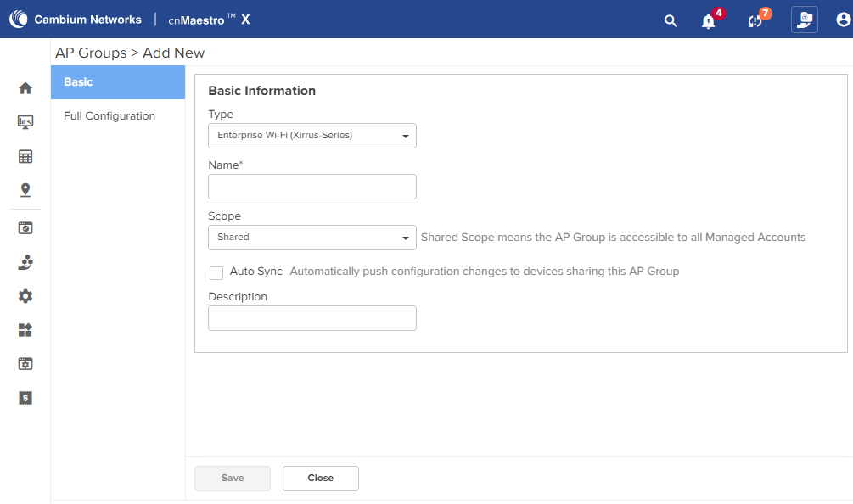
Task: Open the inventory table icon in sidebar
Action: click(25, 157)
